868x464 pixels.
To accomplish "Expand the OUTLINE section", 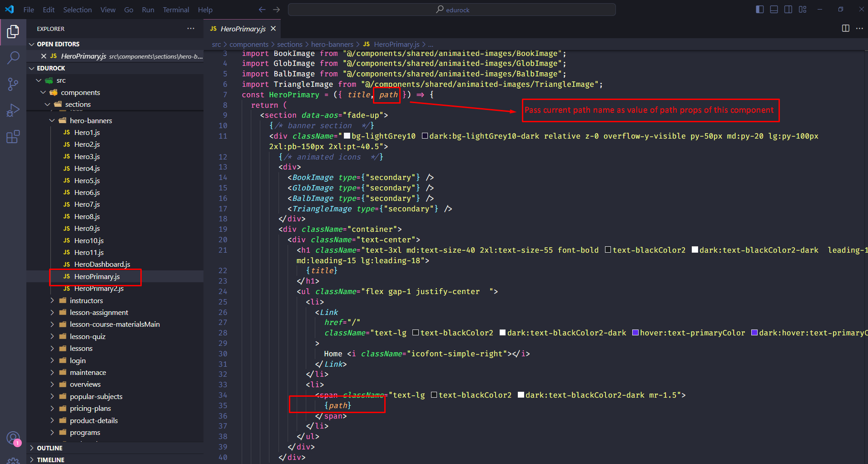I will click(115, 448).
